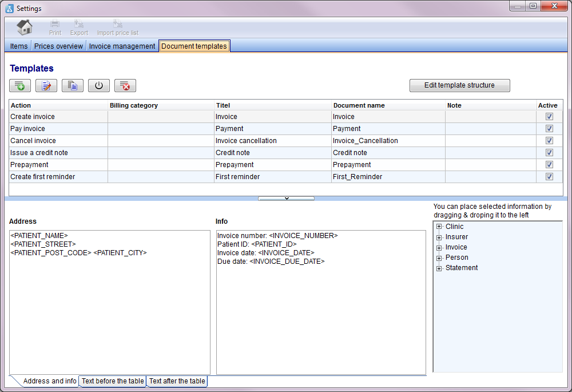Click the Patient ID <PATIENT_ID> line

pos(257,244)
